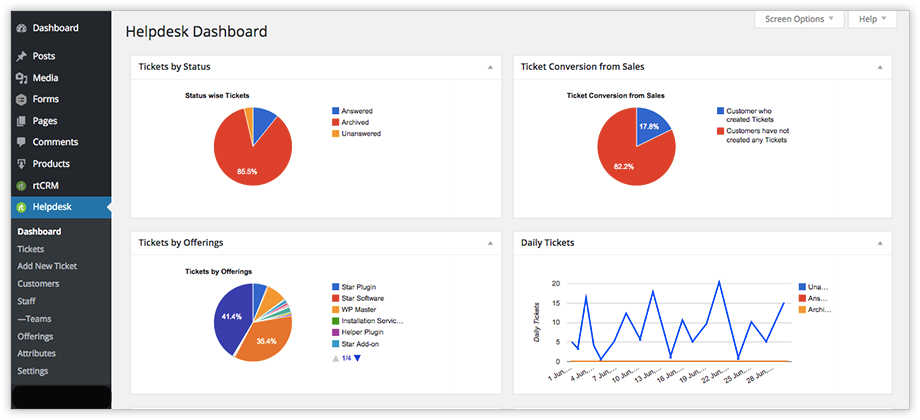The image size is (920, 420).
Task: Go to Add New Ticket link
Action: point(47,266)
